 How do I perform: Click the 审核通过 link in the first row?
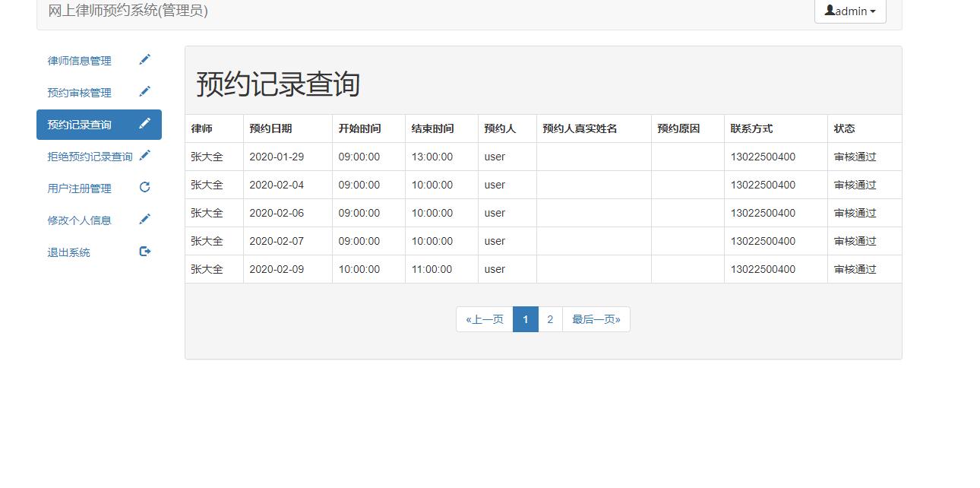tap(853, 157)
